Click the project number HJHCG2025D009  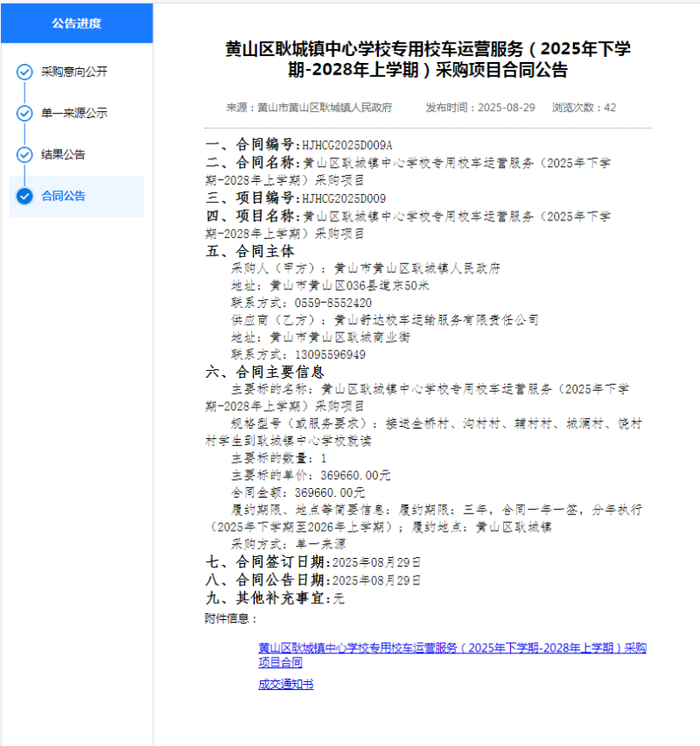(x=343, y=198)
